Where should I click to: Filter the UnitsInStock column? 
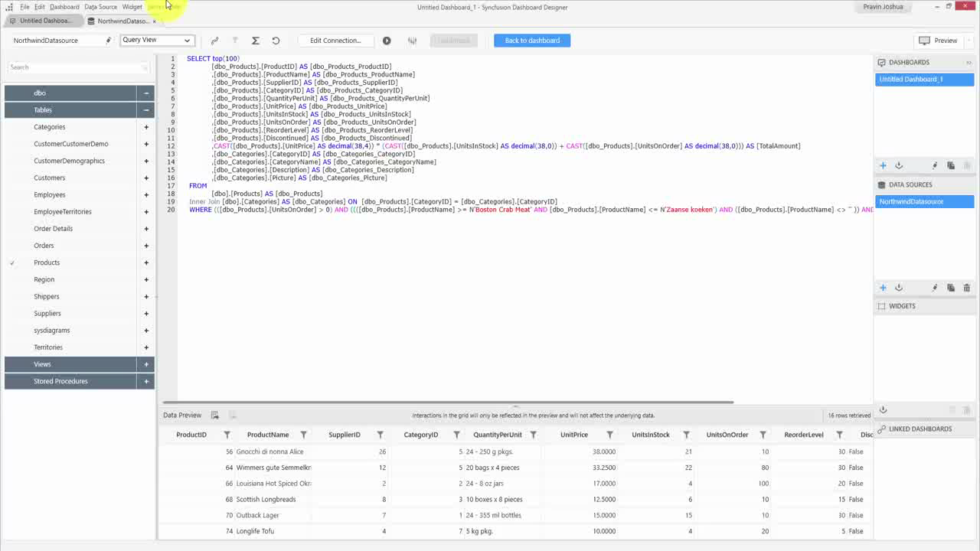(686, 435)
